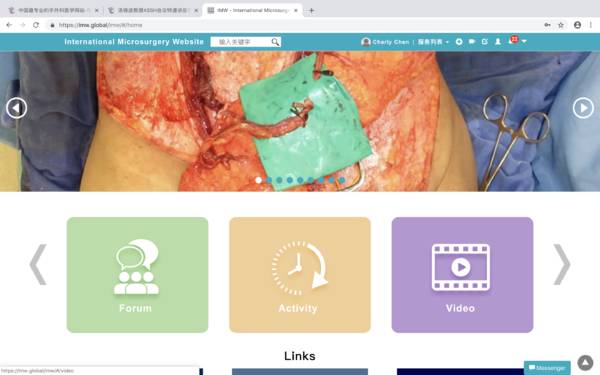The height and width of the screenshot is (375, 600).
Task: Close the first browser tab
Action: (96, 10)
